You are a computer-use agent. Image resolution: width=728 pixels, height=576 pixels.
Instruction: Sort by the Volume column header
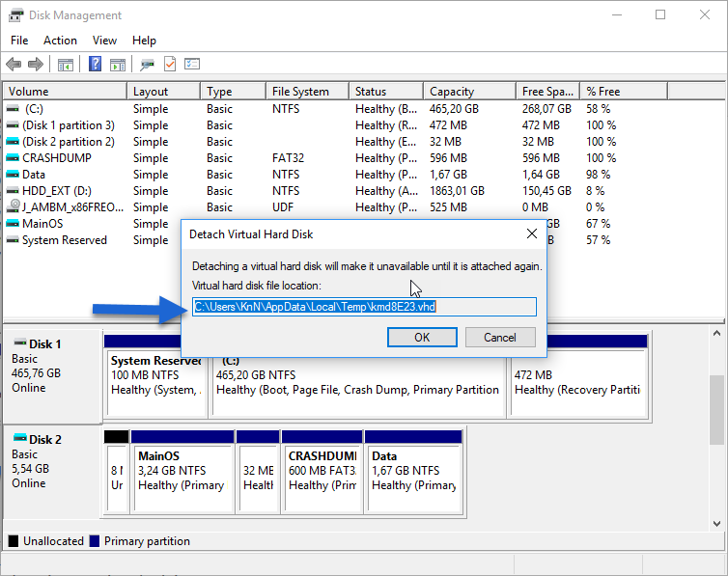[65, 92]
